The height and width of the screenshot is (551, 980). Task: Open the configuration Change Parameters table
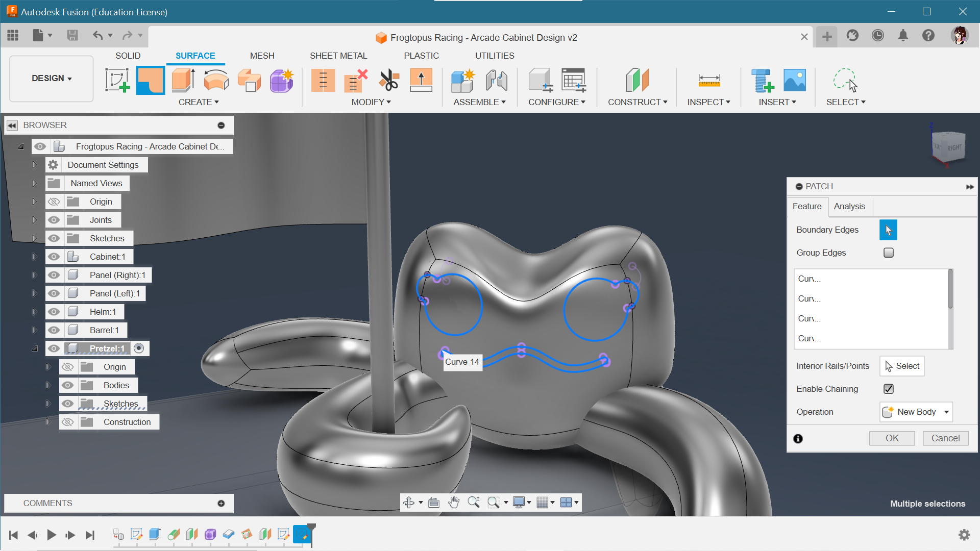[x=574, y=81]
